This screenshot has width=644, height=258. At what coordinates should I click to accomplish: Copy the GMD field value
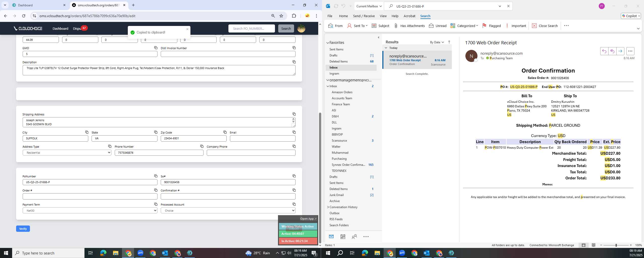click(x=156, y=48)
